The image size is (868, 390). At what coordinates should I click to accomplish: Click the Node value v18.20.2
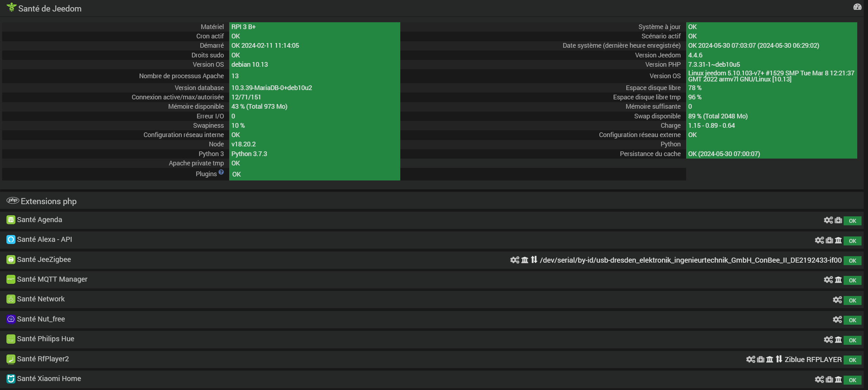[244, 144]
